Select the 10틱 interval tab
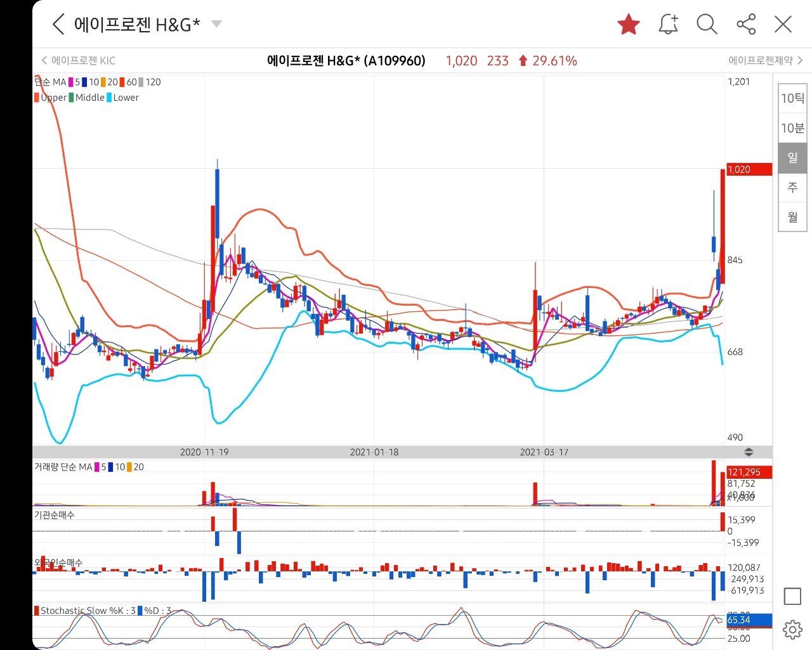Image resolution: width=812 pixels, height=650 pixels. (792, 98)
